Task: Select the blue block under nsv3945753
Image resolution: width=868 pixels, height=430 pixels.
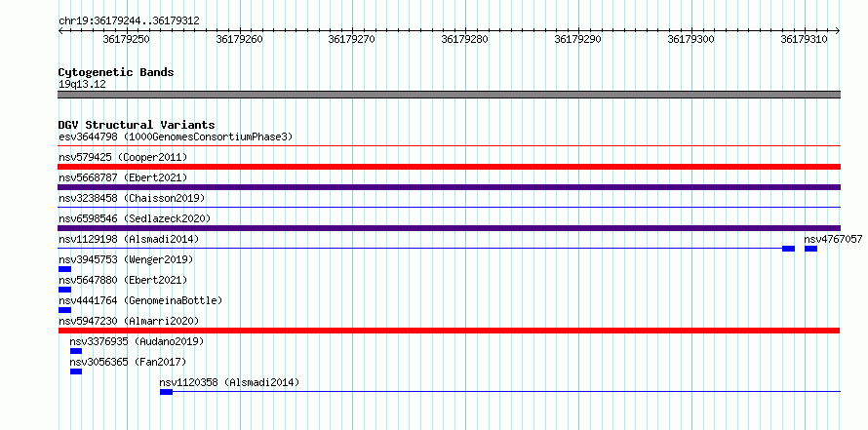Action: click(64, 269)
